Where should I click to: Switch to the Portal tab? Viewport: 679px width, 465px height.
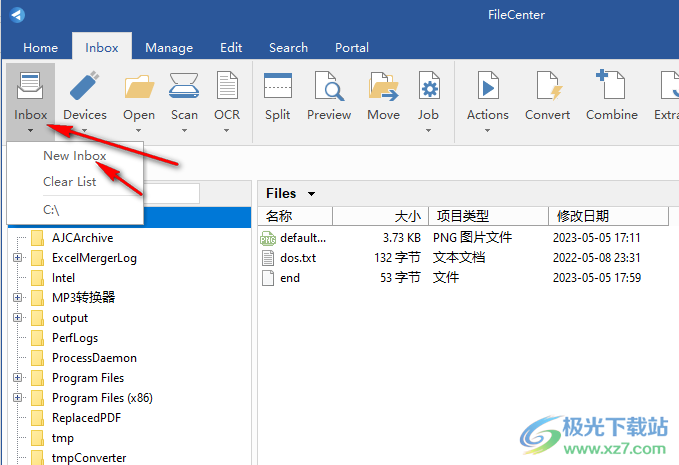coord(352,48)
